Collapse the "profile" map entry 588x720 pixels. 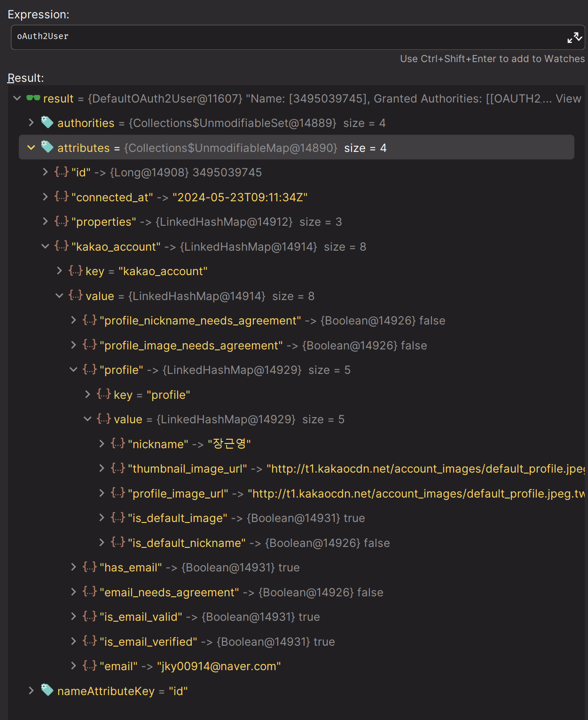73,370
